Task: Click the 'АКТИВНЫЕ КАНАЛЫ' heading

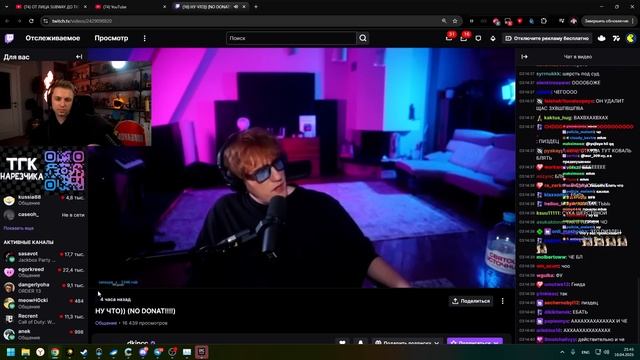Action: (29, 242)
